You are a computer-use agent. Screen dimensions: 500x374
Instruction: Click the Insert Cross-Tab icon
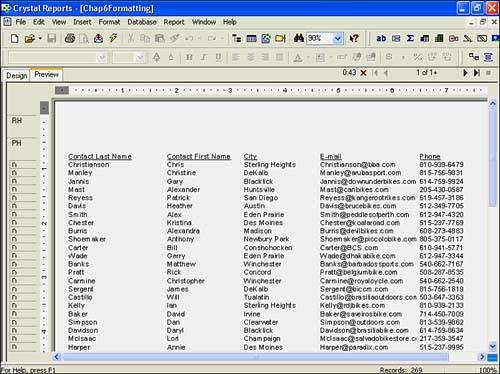pos(425,38)
